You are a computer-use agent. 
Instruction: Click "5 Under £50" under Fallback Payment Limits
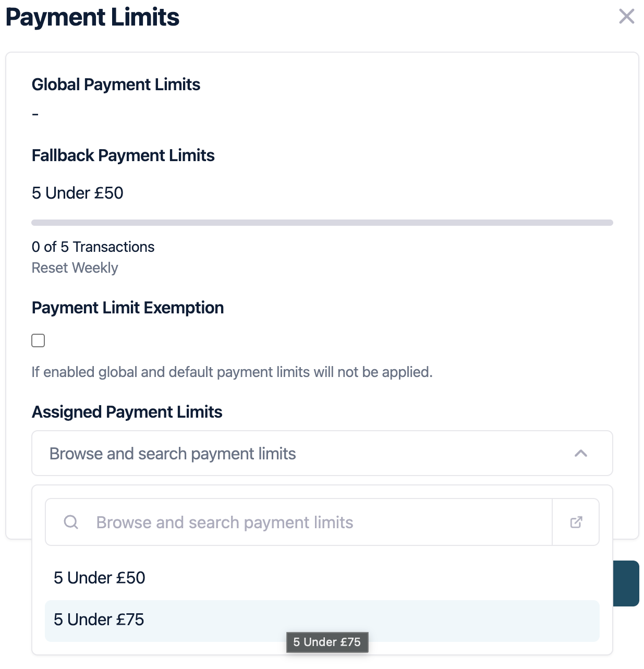point(78,193)
